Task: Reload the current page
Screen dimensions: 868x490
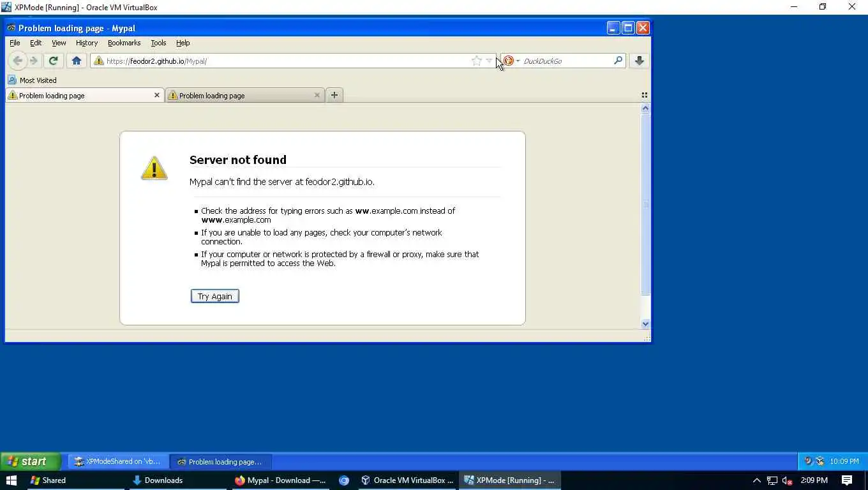Action: click(x=54, y=61)
